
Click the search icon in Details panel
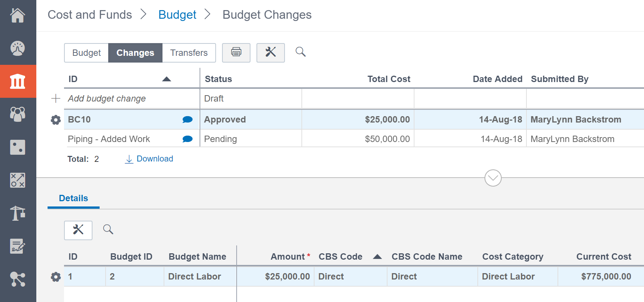tap(108, 229)
